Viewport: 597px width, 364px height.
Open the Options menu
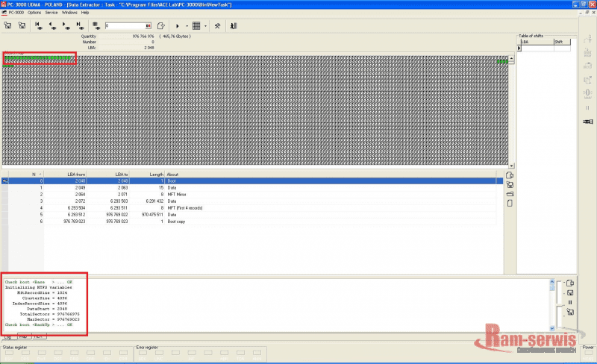(34, 13)
